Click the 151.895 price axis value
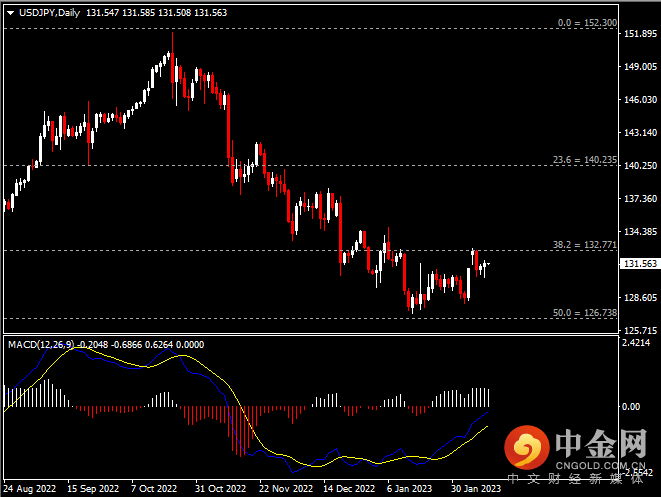661x497 pixels. pyautogui.click(x=639, y=34)
